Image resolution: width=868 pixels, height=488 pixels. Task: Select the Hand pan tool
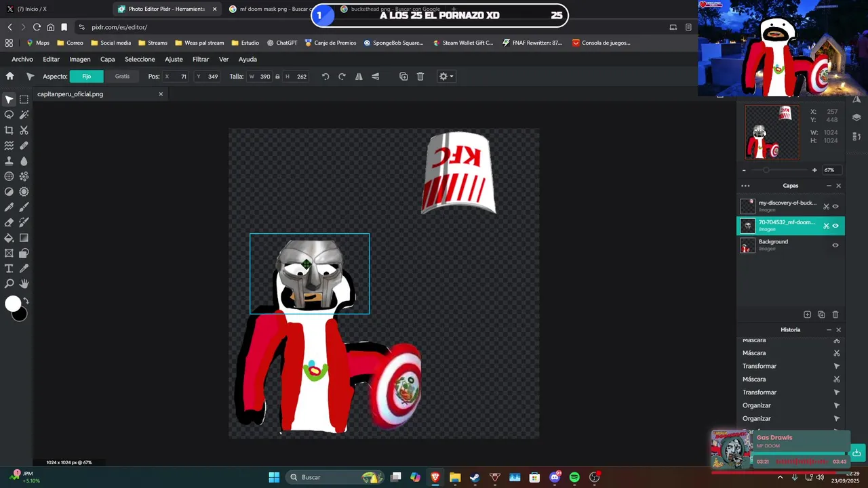click(24, 284)
